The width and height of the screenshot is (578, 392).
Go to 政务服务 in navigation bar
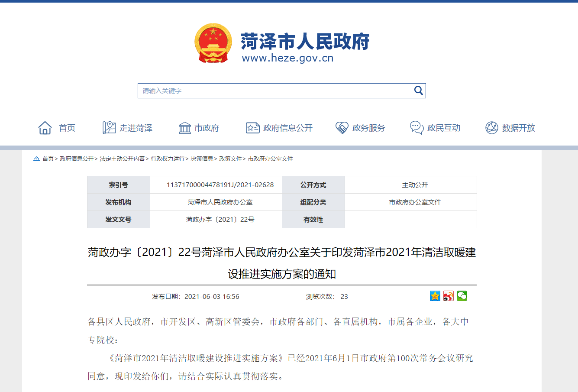[x=368, y=128]
